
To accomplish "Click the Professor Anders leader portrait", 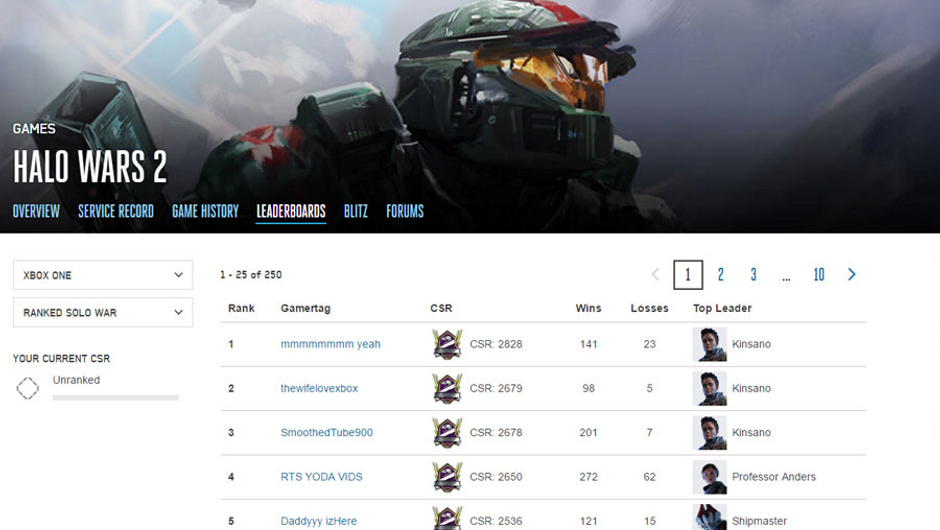I will click(x=710, y=477).
